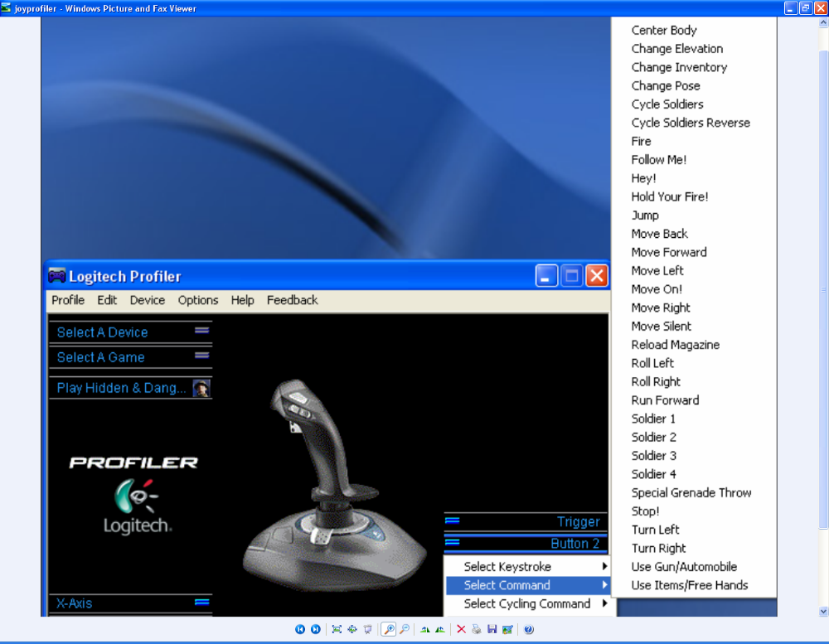The image size is (829, 644).
Task: Open the Edit menu
Action: click(107, 300)
